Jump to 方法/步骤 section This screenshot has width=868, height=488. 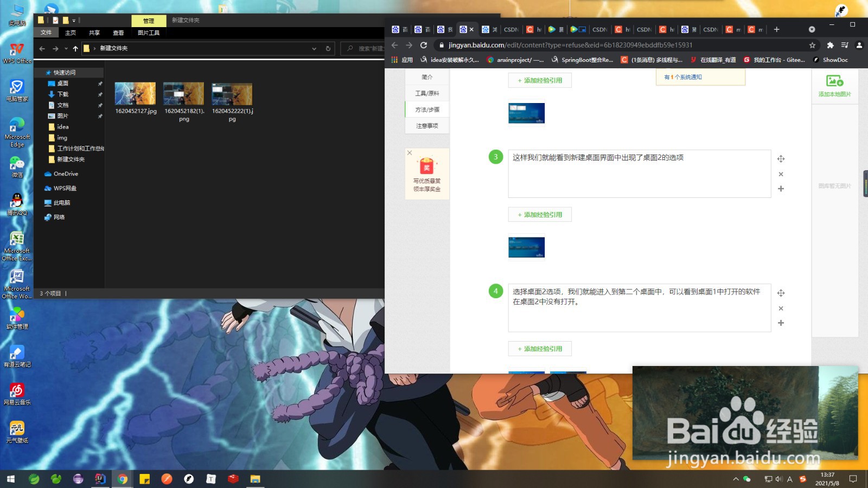click(427, 110)
